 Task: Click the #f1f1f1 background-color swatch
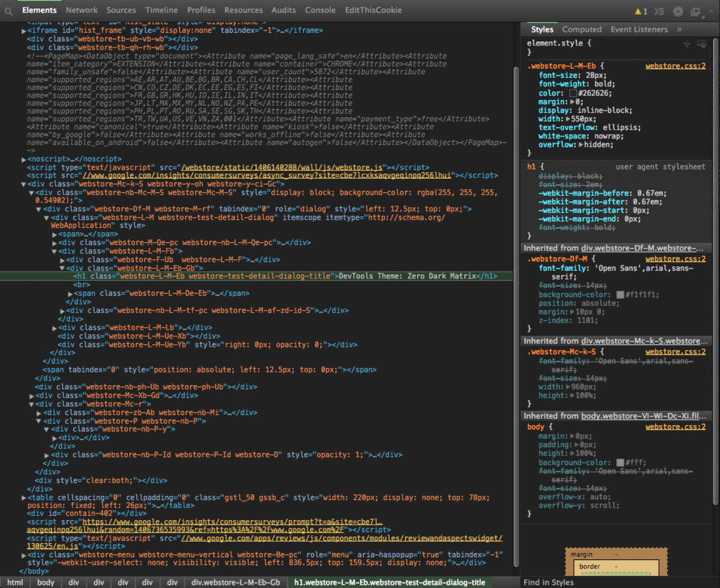(620, 295)
